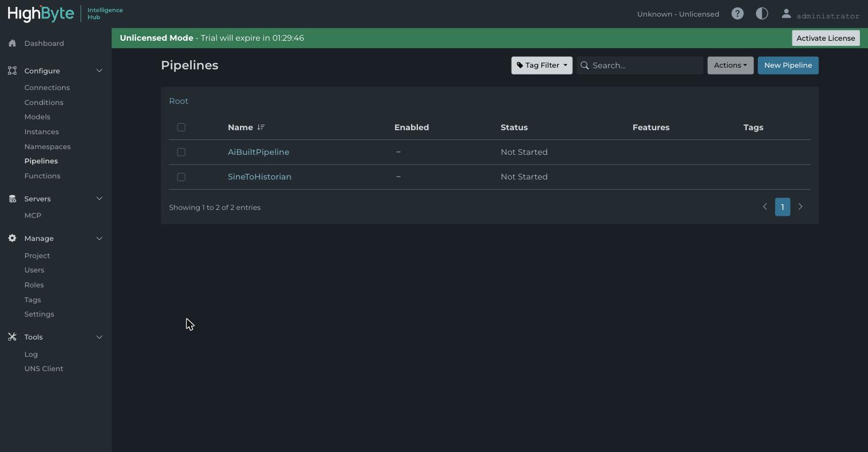Viewport: 868px width, 452px height.
Task: Click the HighByte Intelligence Hub logo
Action: (x=65, y=14)
